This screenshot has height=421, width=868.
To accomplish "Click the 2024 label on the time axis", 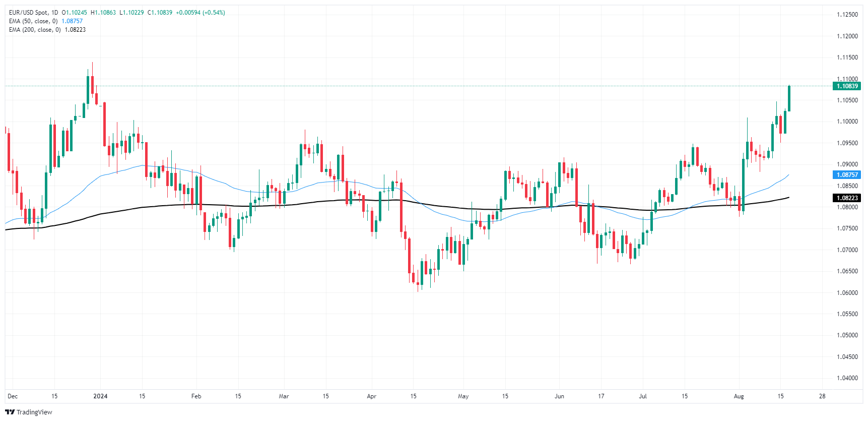I will (x=100, y=396).
